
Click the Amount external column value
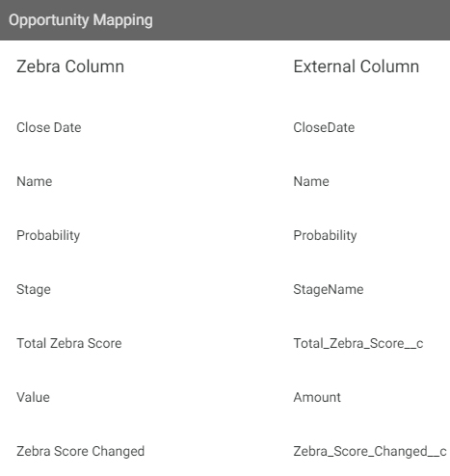click(x=317, y=397)
